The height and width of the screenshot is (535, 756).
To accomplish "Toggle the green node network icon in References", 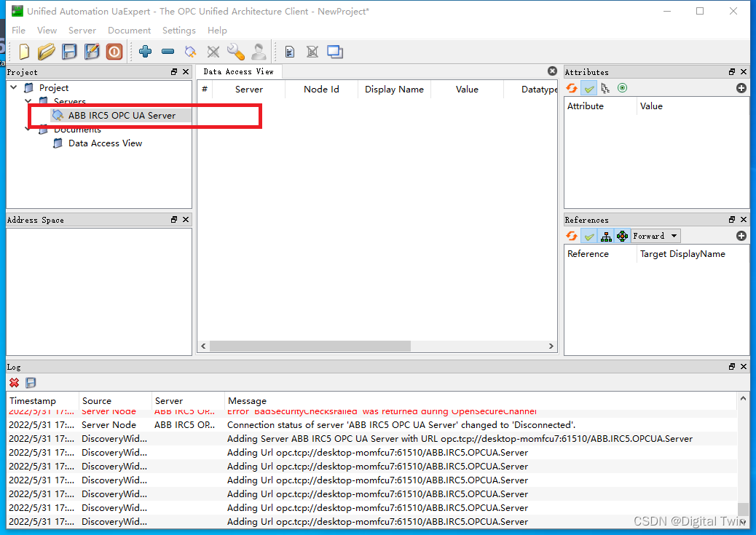I will pos(623,236).
